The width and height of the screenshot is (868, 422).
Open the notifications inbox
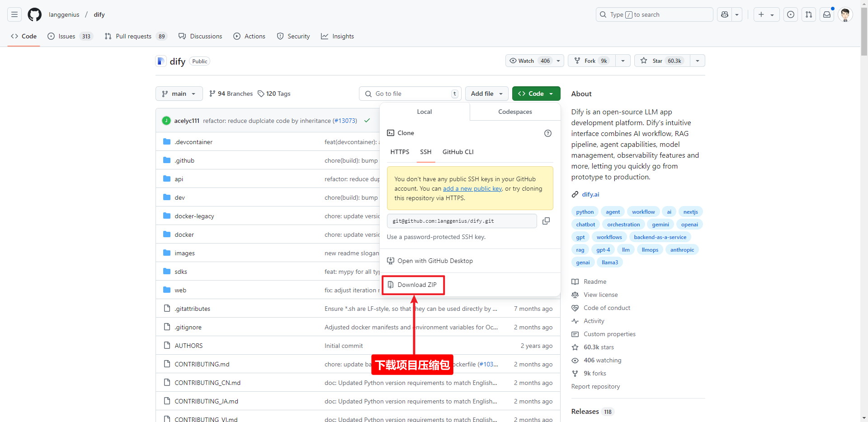[827, 14]
